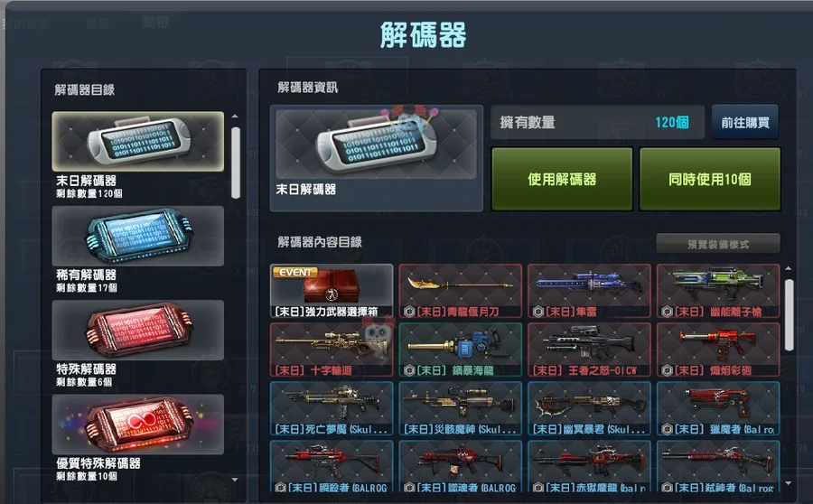
Task: Click the 王者之怒-OICW rifle tile
Action: (x=589, y=350)
